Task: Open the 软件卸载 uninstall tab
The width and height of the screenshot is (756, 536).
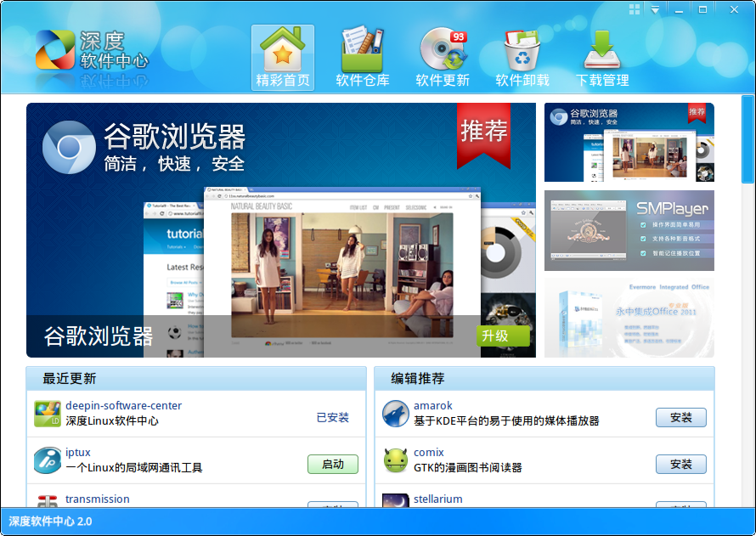Action: [x=522, y=58]
